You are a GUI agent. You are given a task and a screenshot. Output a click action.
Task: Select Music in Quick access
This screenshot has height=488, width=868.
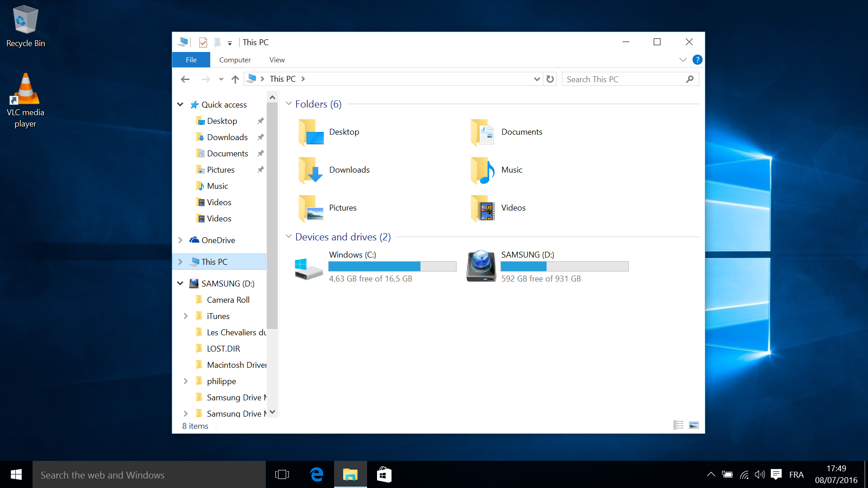point(217,186)
